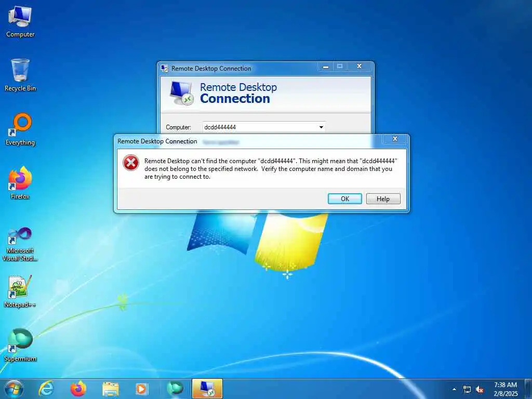Open the Recycle Bin desktop icon
The image size is (532, 399).
coord(20,75)
